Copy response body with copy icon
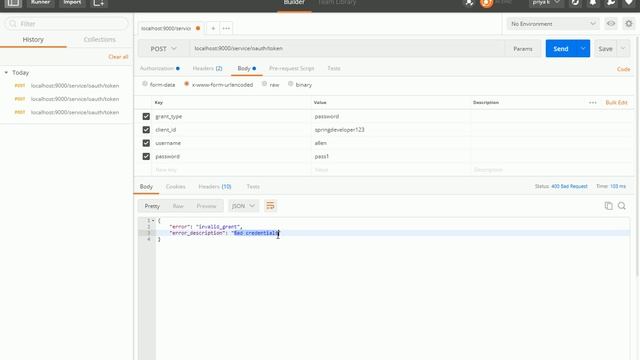Viewport: 640px width, 360px height. coord(608,206)
